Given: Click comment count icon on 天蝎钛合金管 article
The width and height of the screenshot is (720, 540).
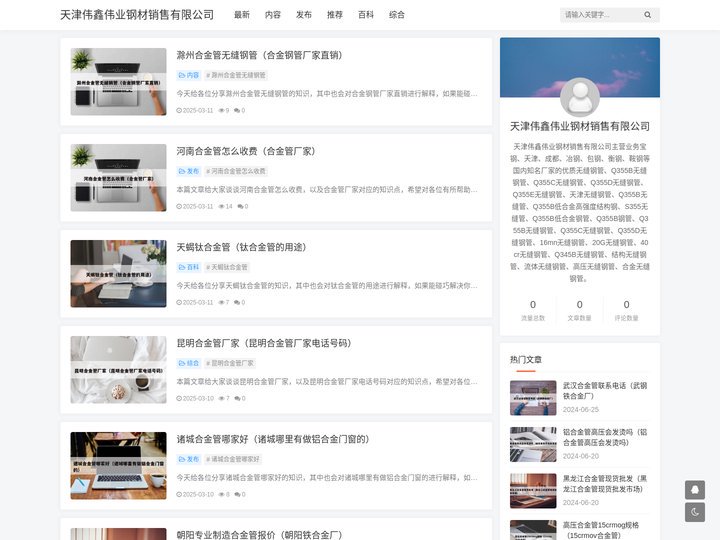Looking at the screenshot, I should click(x=239, y=302).
